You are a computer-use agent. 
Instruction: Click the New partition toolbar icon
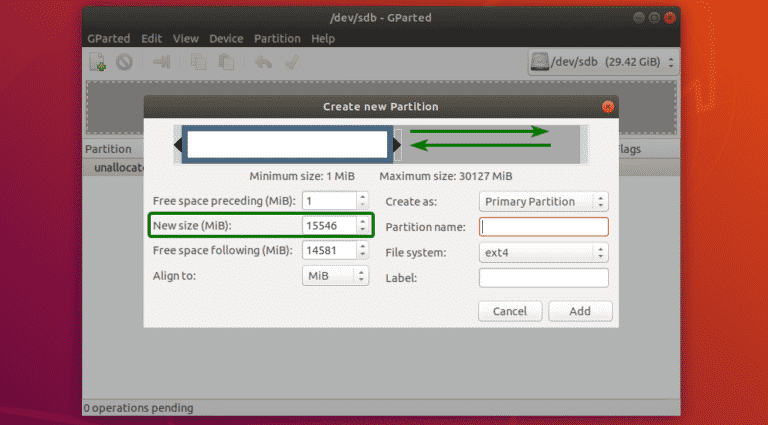pos(98,62)
